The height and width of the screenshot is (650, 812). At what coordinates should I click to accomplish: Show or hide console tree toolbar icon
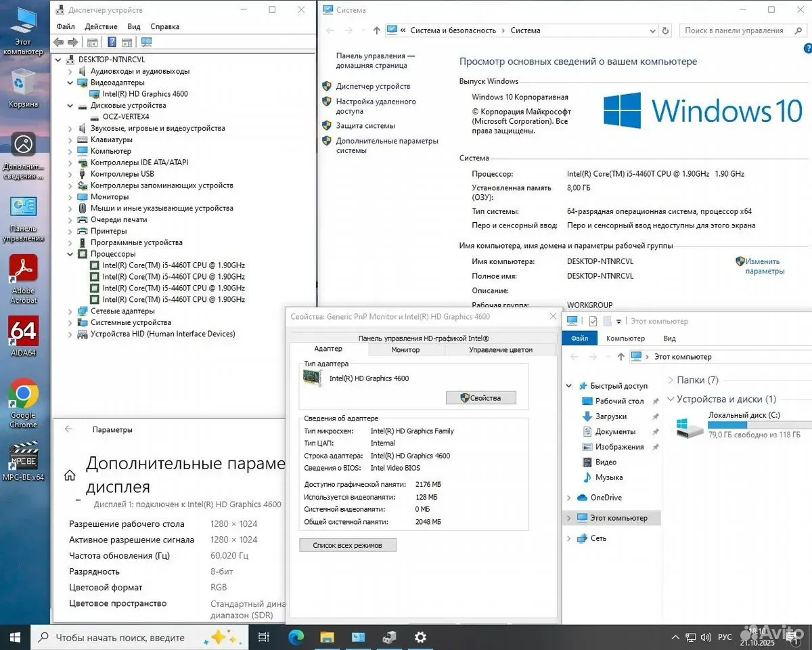click(93, 42)
